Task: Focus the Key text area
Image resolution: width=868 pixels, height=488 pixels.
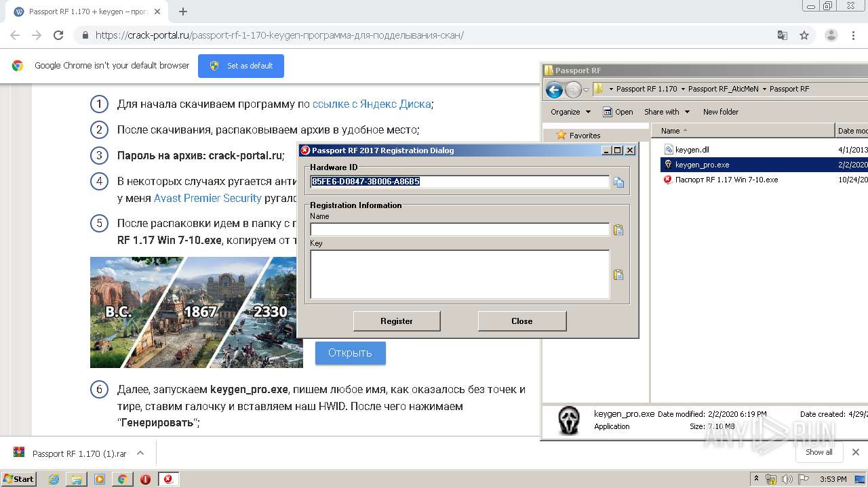Action: point(460,274)
